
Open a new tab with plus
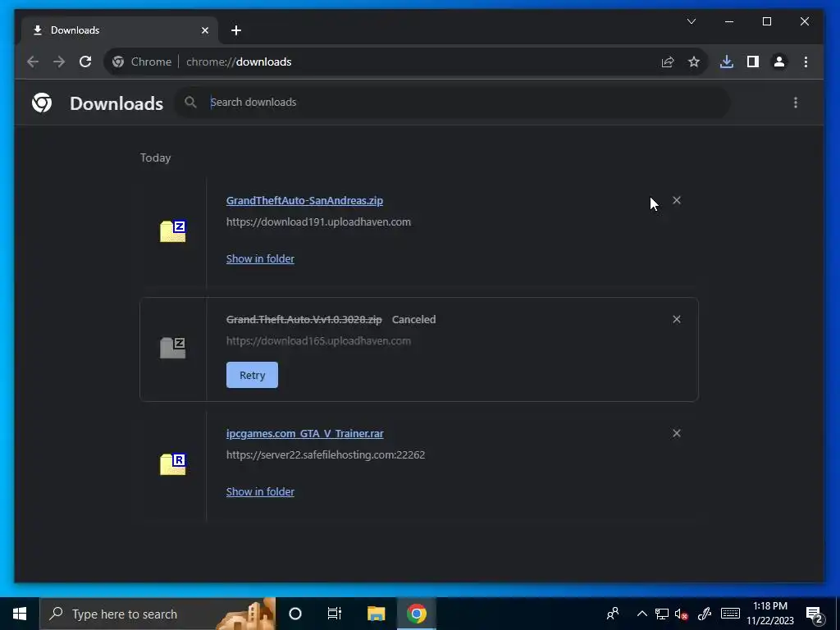(236, 30)
